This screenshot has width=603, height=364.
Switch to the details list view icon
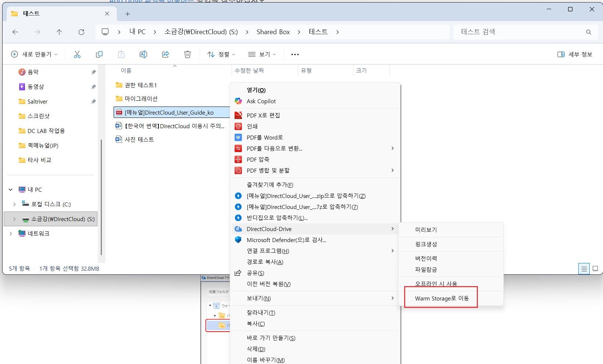[x=584, y=269]
